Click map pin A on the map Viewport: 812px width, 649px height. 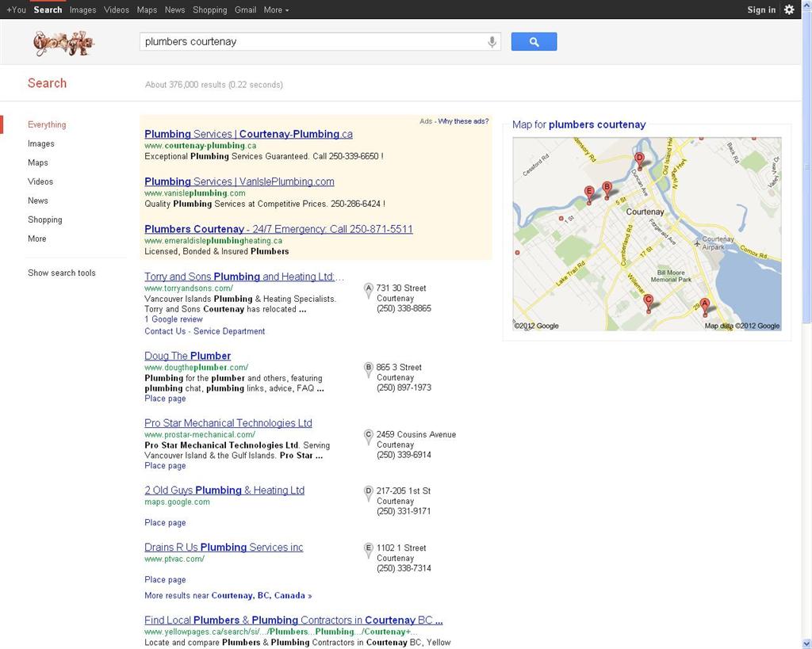(704, 306)
